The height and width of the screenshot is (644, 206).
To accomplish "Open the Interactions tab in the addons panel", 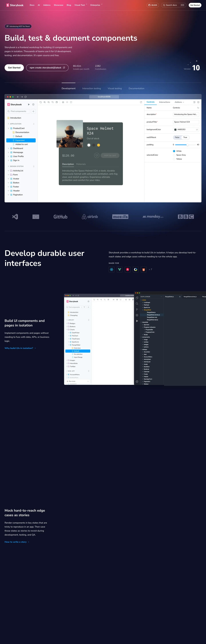I will (165, 102).
